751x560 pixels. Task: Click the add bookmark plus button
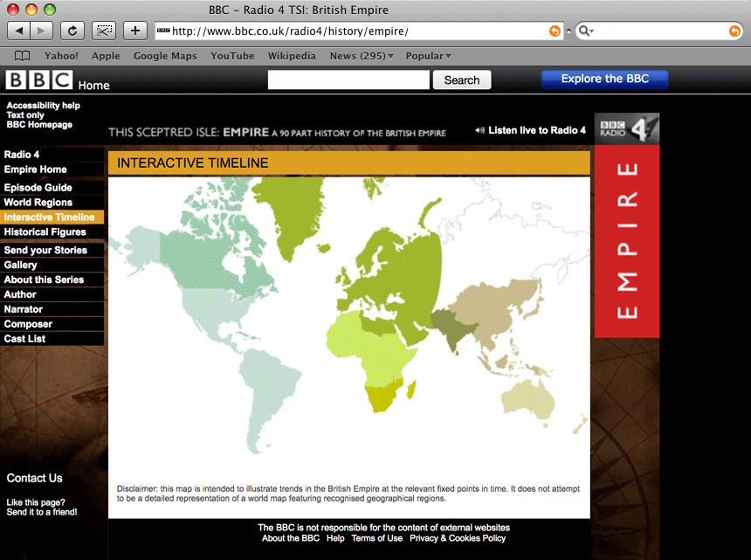pyautogui.click(x=134, y=31)
